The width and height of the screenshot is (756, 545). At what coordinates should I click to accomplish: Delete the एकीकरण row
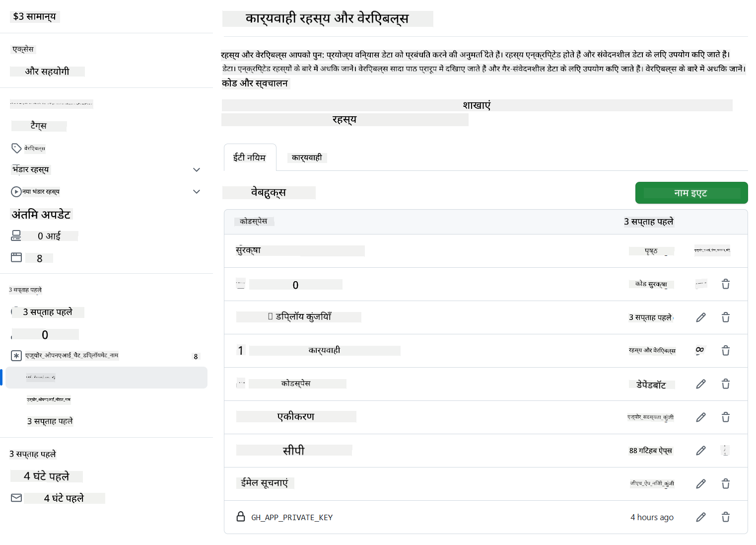[x=726, y=417]
